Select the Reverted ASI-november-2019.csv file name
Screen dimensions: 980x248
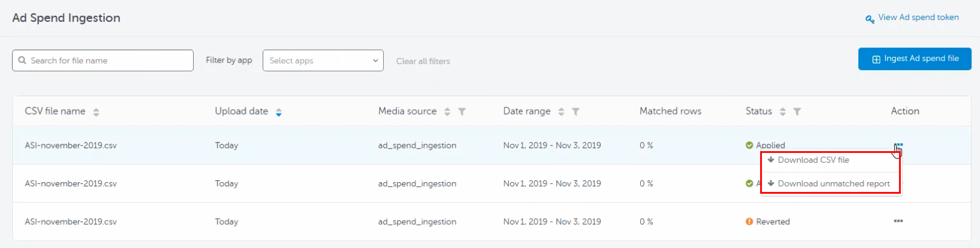(71, 222)
